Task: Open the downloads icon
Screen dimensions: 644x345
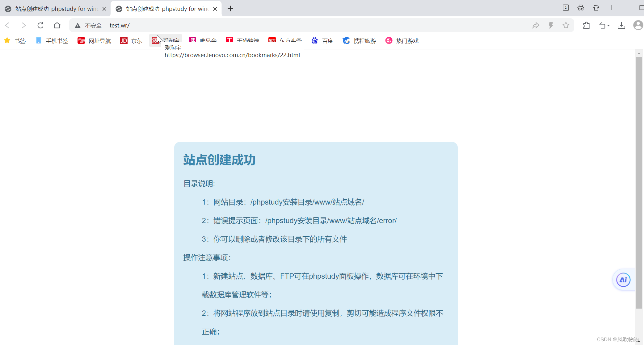Action: coord(621,25)
